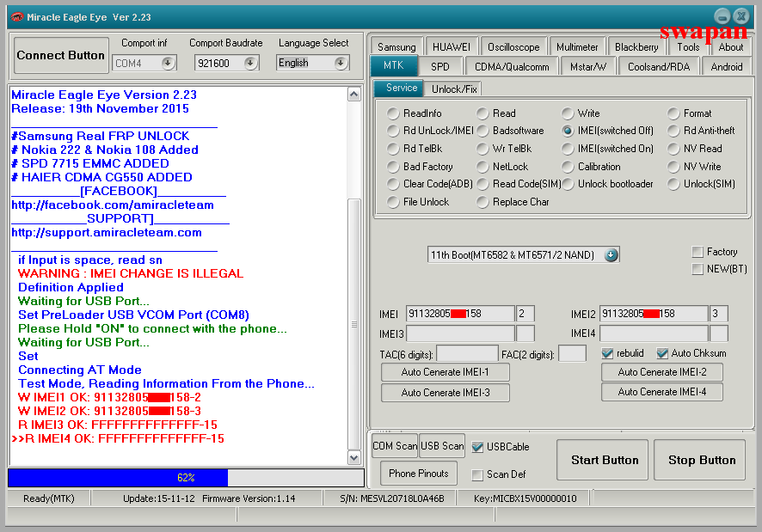762x532 pixels.
Task: Switch to the Samsung tab
Action: click(x=396, y=47)
